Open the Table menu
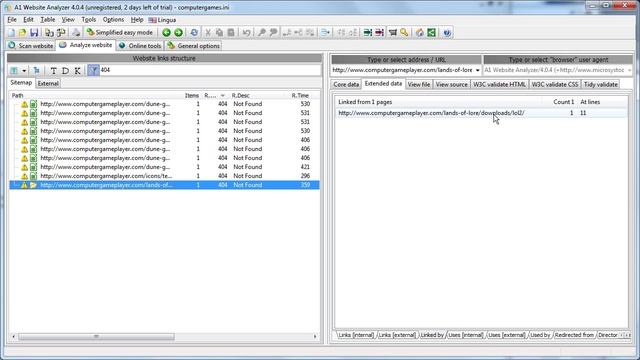Image resolution: width=640 pixels, height=360 pixels. pyautogui.click(x=47, y=20)
